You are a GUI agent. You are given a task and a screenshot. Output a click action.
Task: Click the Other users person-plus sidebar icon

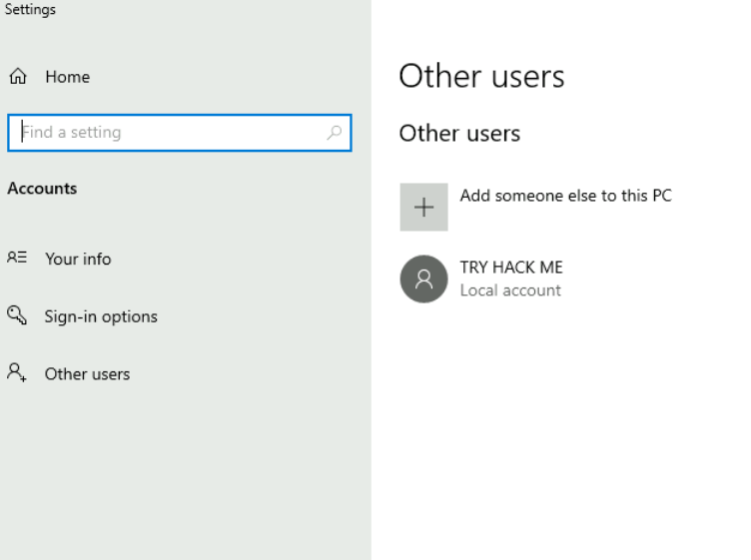[16, 374]
